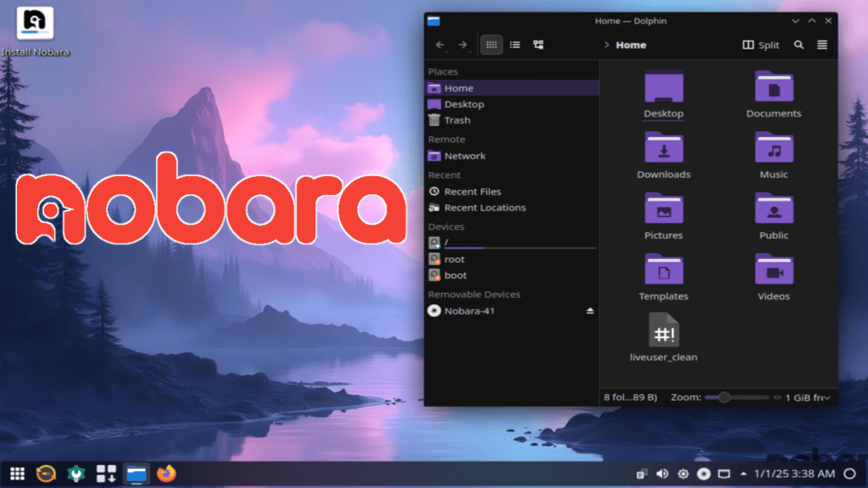Switch to Compact list view mode
Screen dimensions: 868x488
515,45
